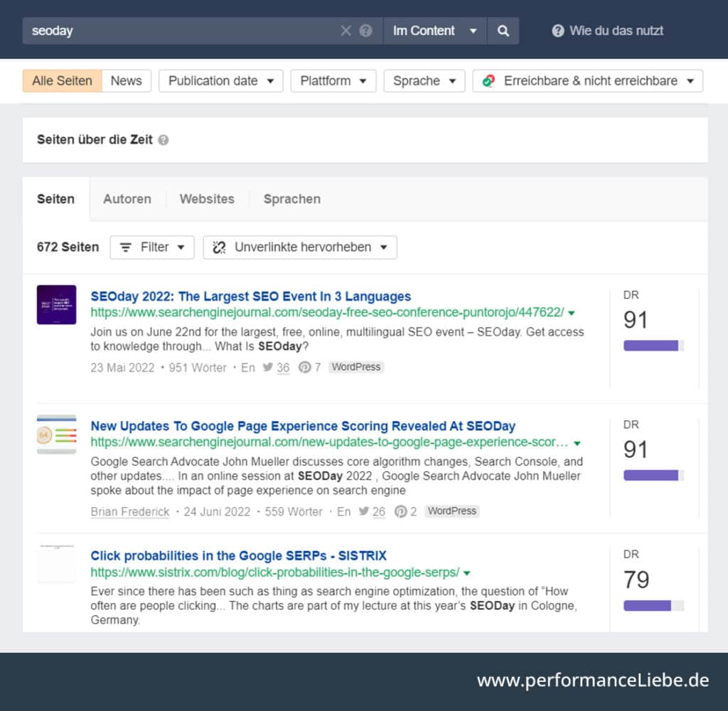This screenshot has width=728, height=711.
Task: Expand Unverlinkte hervorheben dropdown
Action: tap(300, 247)
